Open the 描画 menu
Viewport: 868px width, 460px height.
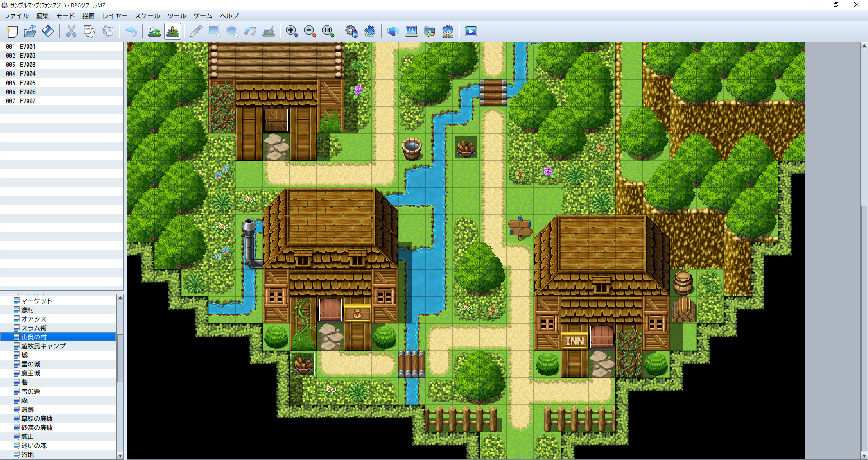89,16
